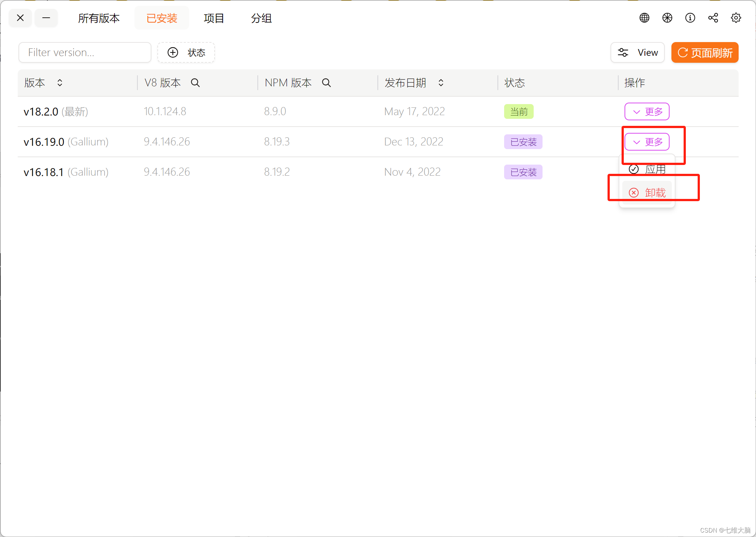
Task: Click V8 value 10.1.124.8
Action: click(x=165, y=111)
